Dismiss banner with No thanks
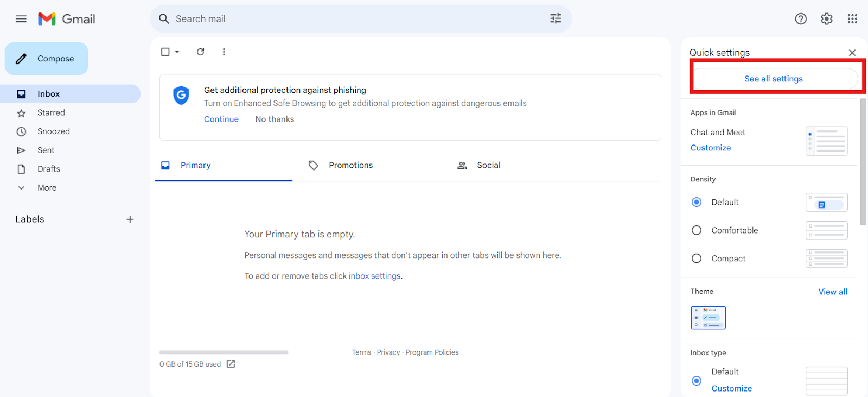Viewport: 868px width, 397px height. pos(275,119)
